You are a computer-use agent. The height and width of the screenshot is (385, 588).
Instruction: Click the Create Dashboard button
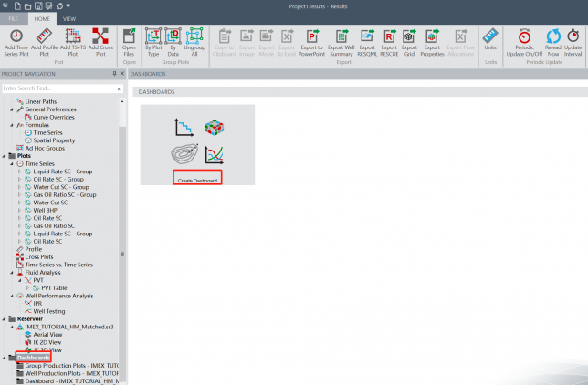tap(198, 177)
